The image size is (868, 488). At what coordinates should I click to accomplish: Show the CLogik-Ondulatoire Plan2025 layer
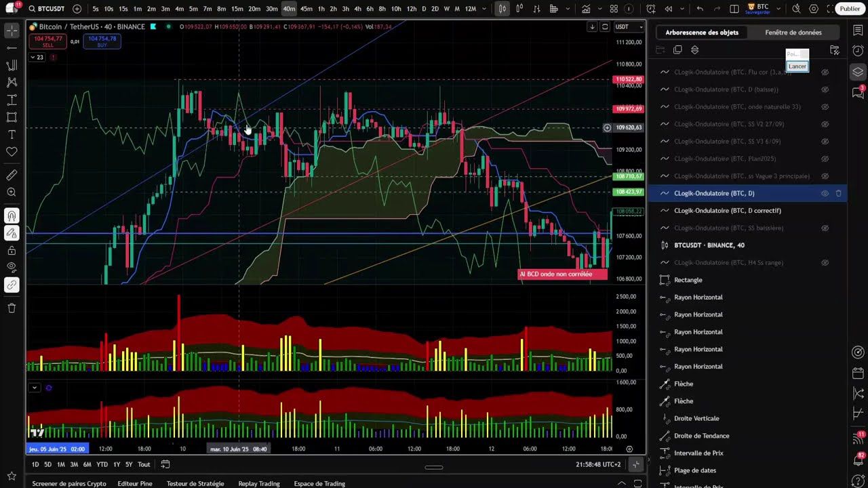pyautogui.click(x=825, y=159)
